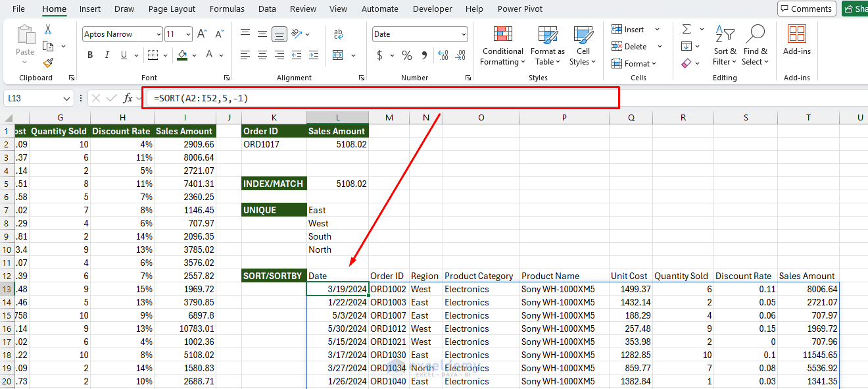Open fill color dropdown arrow
Screen dimensions: 868x389
pos(193,55)
